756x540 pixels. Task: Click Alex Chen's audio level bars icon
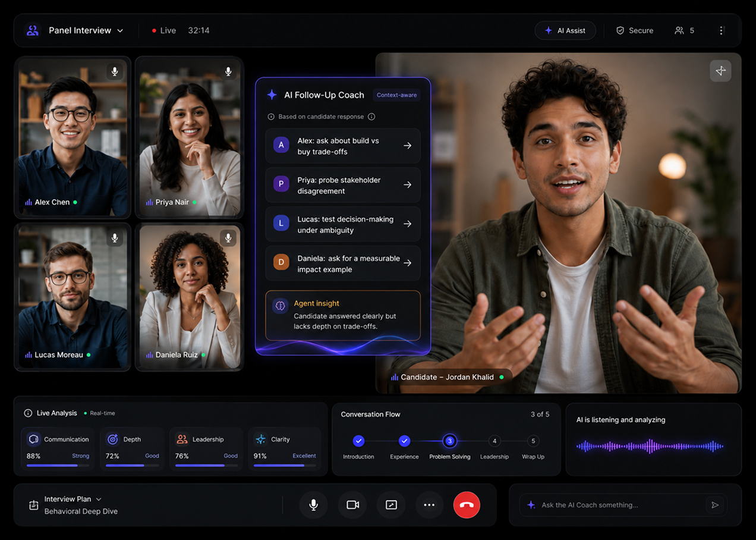point(28,202)
